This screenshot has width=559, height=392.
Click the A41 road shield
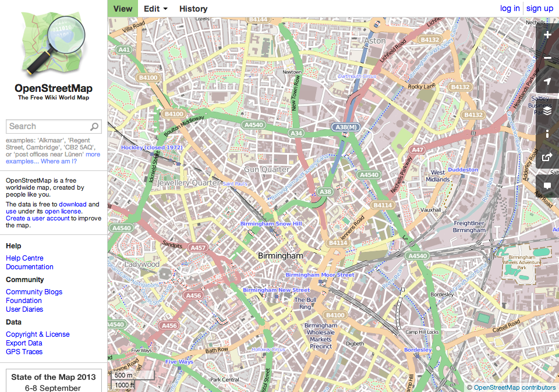click(x=123, y=50)
